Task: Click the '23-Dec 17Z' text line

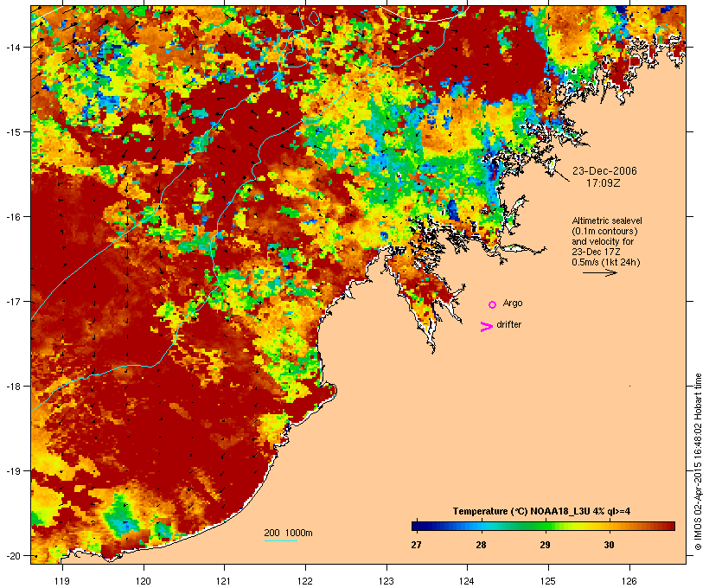Action: [x=596, y=252]
